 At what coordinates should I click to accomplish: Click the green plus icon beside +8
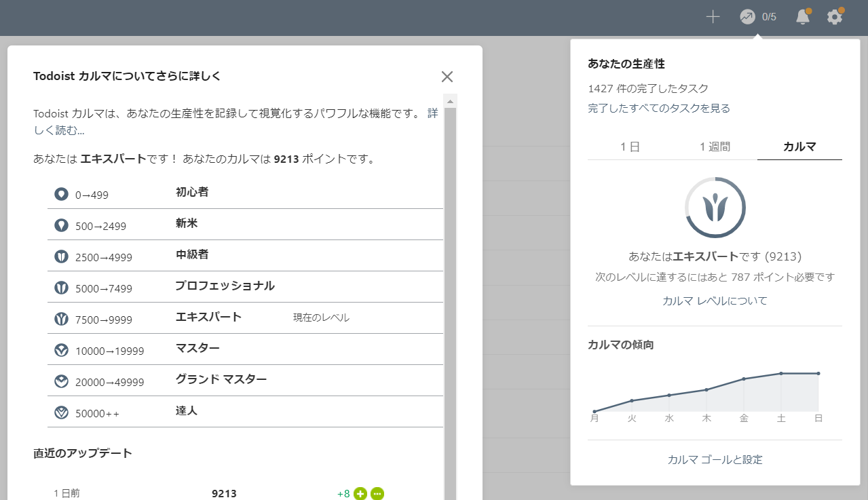(360, 494)
